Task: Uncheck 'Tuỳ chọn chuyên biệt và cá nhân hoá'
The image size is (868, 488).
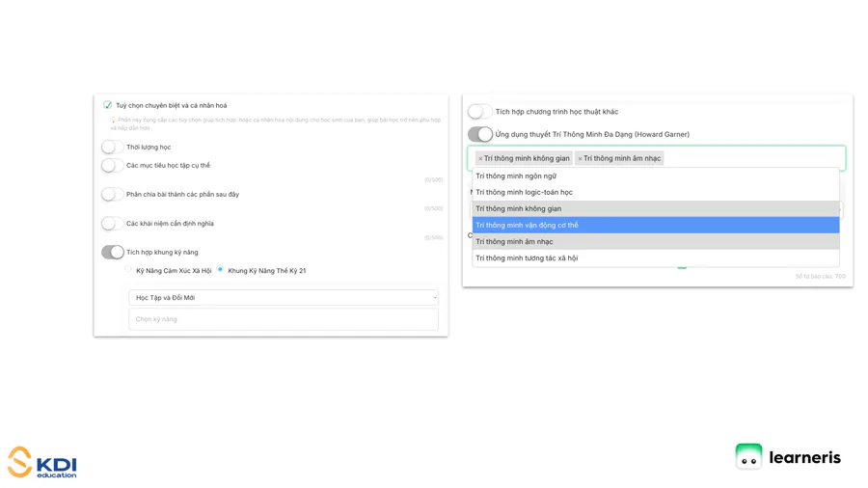Action: (107, 105)
